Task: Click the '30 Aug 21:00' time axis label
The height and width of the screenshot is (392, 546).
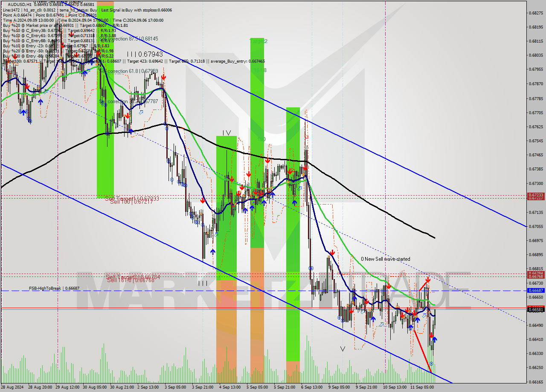Action: pyautogui.click(x=122, y=387)
